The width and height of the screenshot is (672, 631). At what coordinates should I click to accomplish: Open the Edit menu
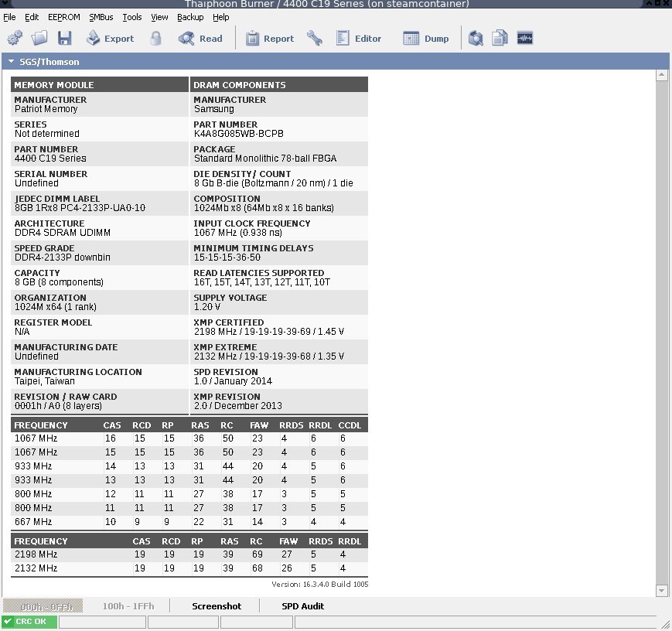tap(32, 17)
